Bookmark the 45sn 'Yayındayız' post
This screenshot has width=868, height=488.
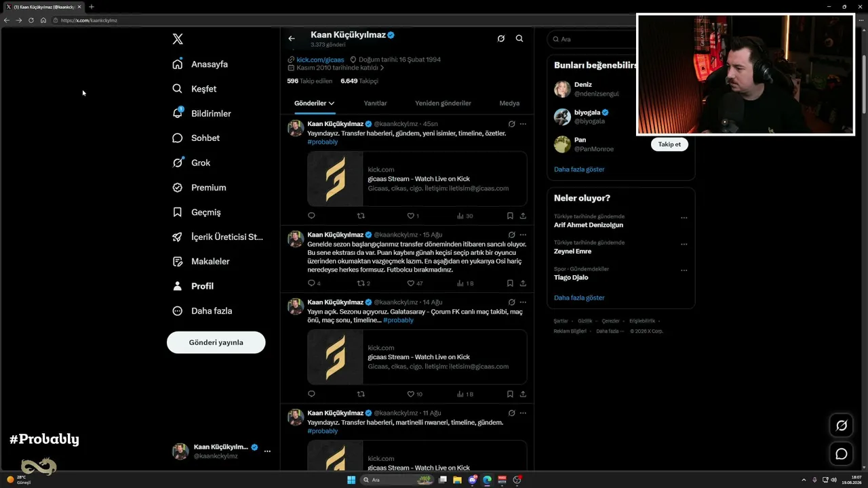510,216
